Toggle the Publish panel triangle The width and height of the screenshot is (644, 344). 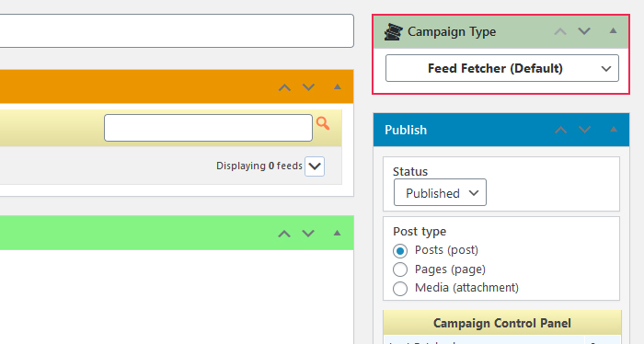pyautogui.click(x=614, y=130)
